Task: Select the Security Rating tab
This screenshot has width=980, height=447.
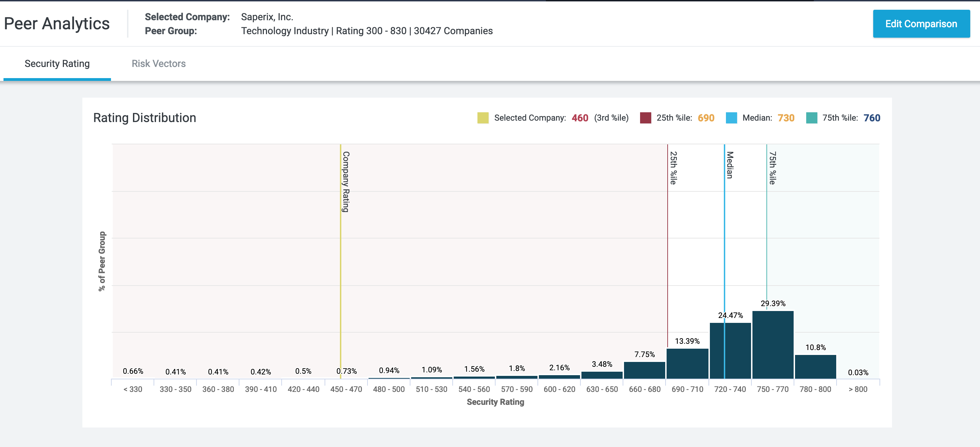Action: pyautogui.click(x=57, y=63)
